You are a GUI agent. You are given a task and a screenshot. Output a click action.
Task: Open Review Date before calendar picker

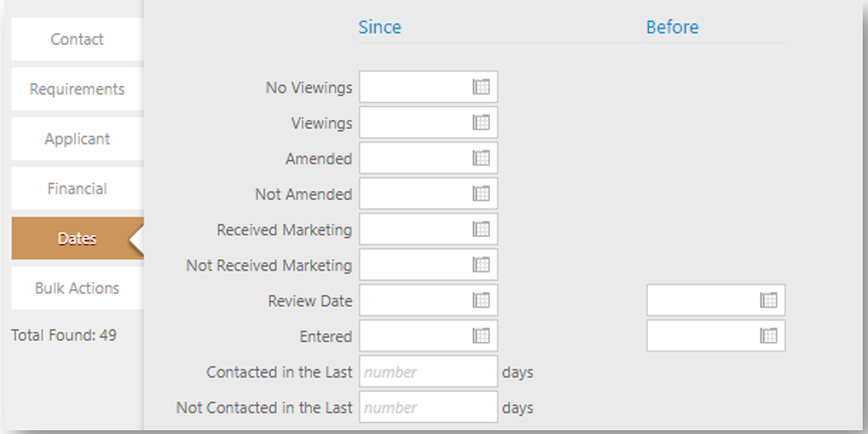pyautogui.click(x=768, y=300)
